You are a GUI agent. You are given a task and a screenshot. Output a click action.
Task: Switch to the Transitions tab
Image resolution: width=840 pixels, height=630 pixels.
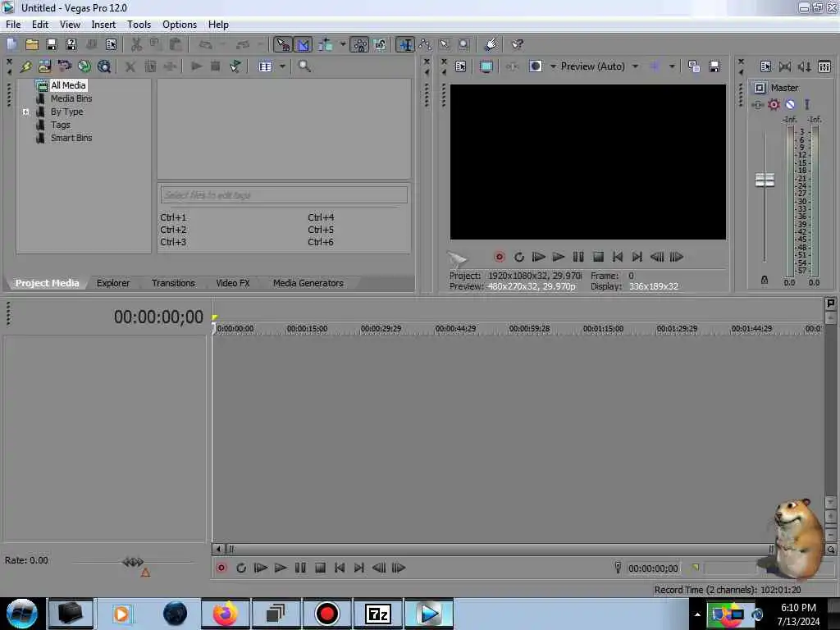(173, 283)
